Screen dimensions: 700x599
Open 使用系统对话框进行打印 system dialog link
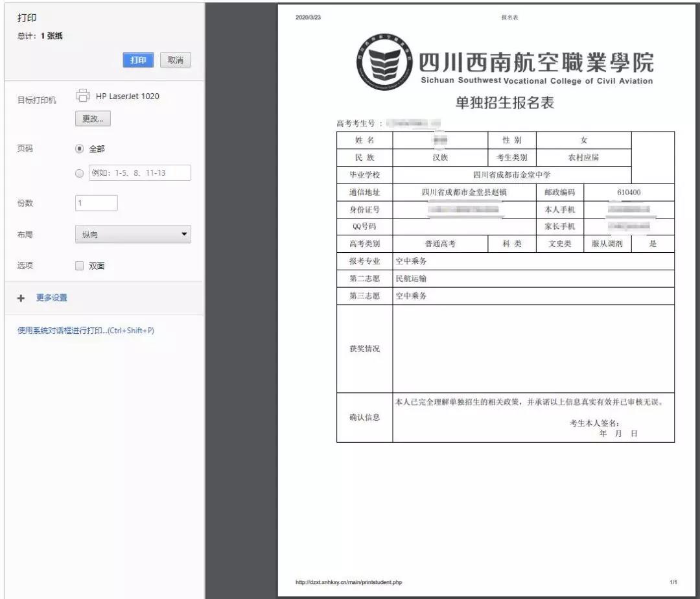86,331
